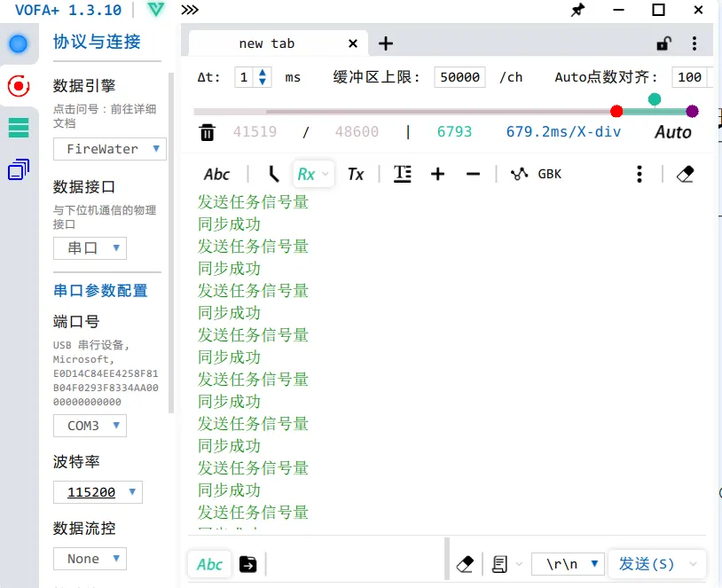Image resolution: width=722 pixels, height=588 pixels.
Task: Select the eraser tool in receive toolbar
Action: [684, 174]
